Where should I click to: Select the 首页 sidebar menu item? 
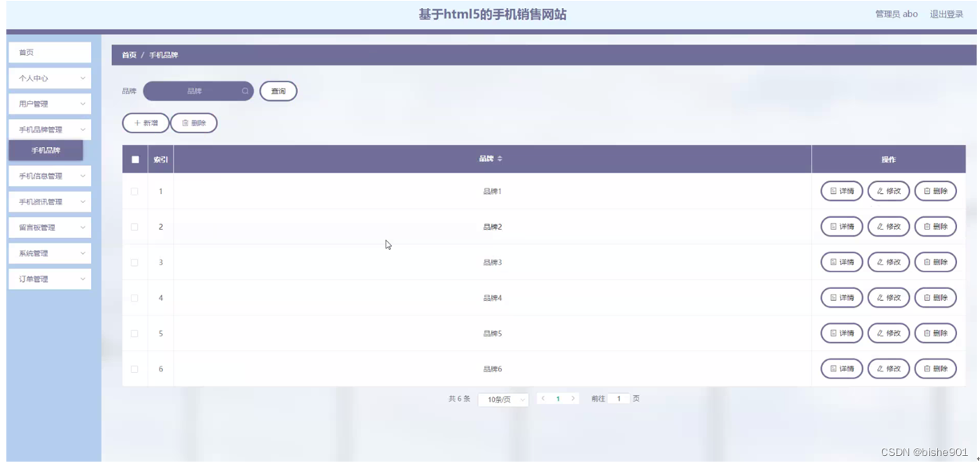(x=49, y=53)
